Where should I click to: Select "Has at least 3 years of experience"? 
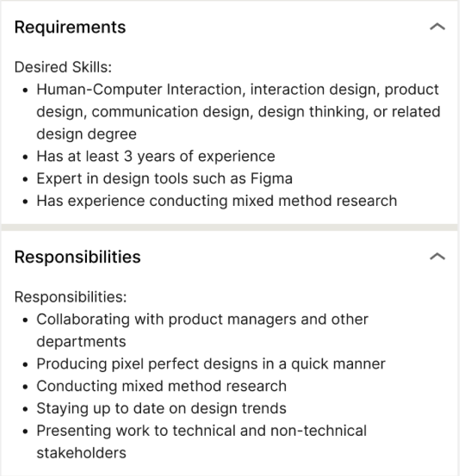(156, 156)
